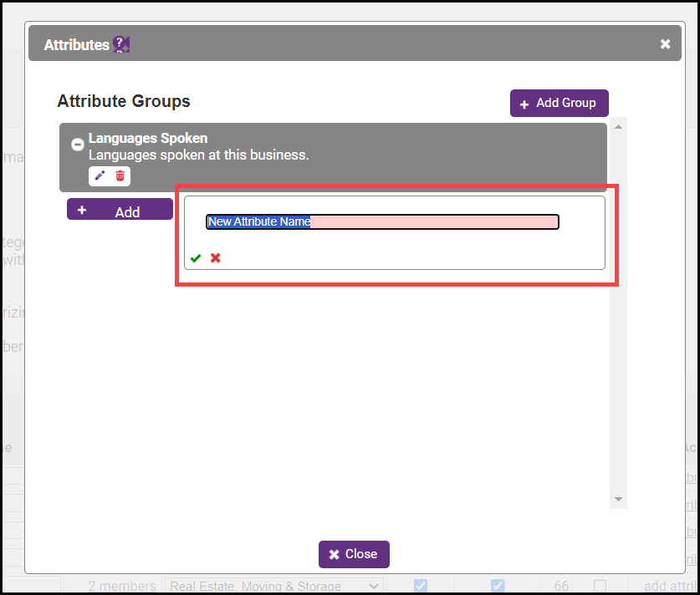700x595 pixels.
Task: Click the plus icon on the Add Group button
Action: click(x=524, y=104)
